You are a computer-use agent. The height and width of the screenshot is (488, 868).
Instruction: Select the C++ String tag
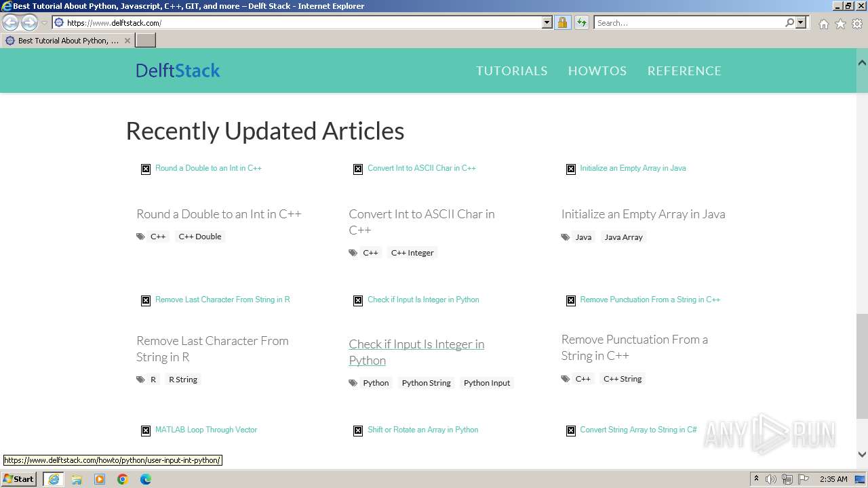click(623, 379)
